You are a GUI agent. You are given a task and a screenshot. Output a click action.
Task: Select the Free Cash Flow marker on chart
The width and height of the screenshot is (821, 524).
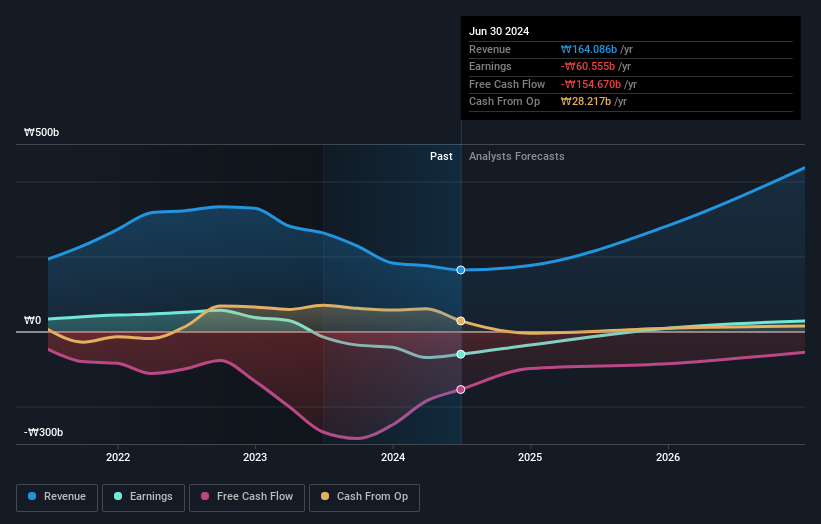[461, 389]
